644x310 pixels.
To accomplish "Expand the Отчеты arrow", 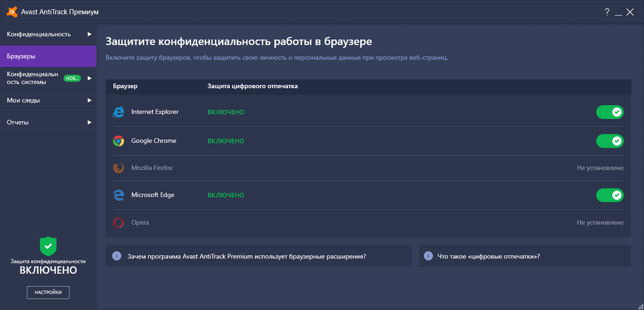I will pos(90,122).
